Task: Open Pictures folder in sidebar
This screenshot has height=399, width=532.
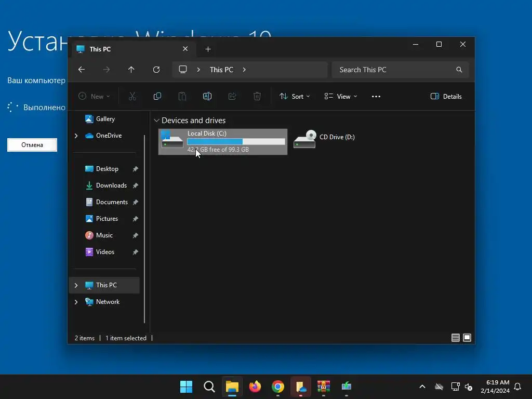Action: [101, 219]
